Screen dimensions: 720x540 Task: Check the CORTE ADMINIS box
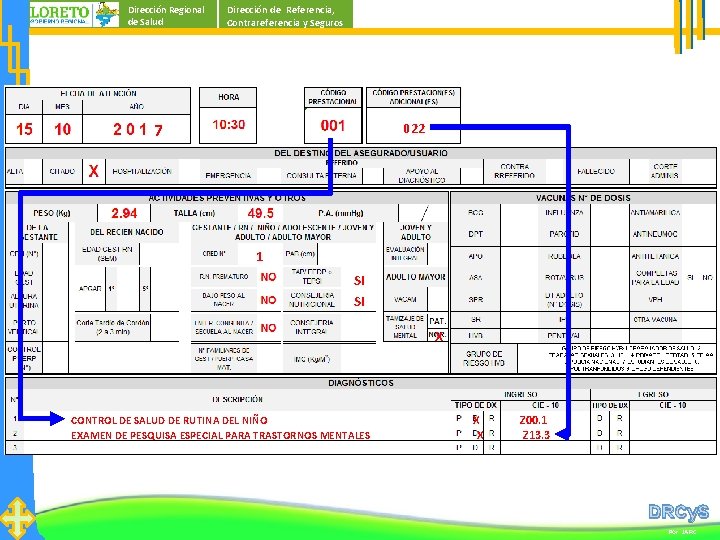[698, 171]
